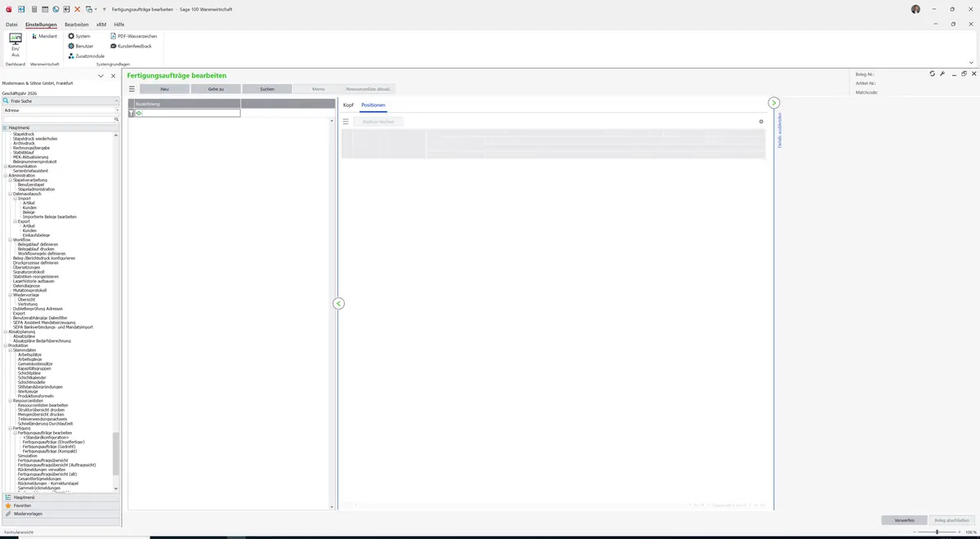Viewport: 980px width, 539px height.
Task: Collapse the Produktion tree node
Action: [x=5, y=345]
